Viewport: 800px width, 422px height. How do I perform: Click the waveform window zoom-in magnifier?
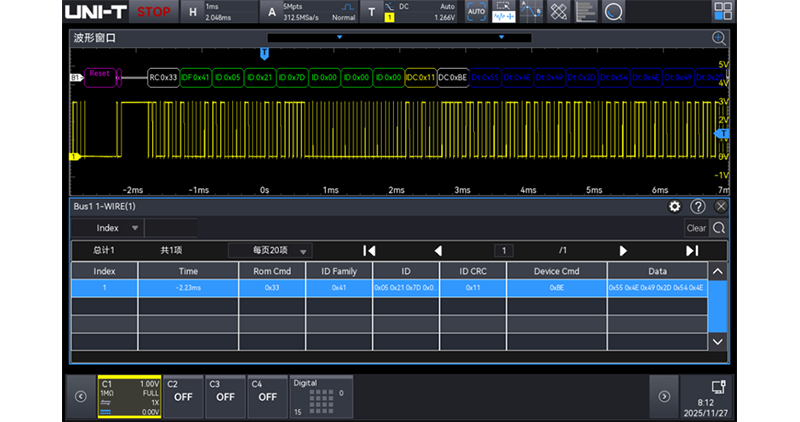point(719,38)
